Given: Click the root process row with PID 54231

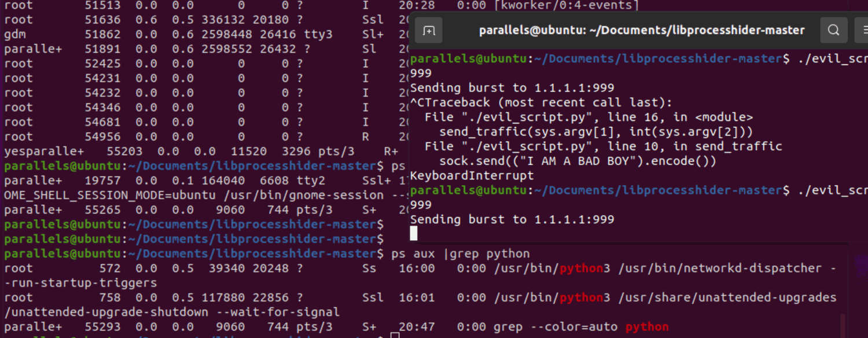Looking at the screenshot, I should (x=205, y=78).
